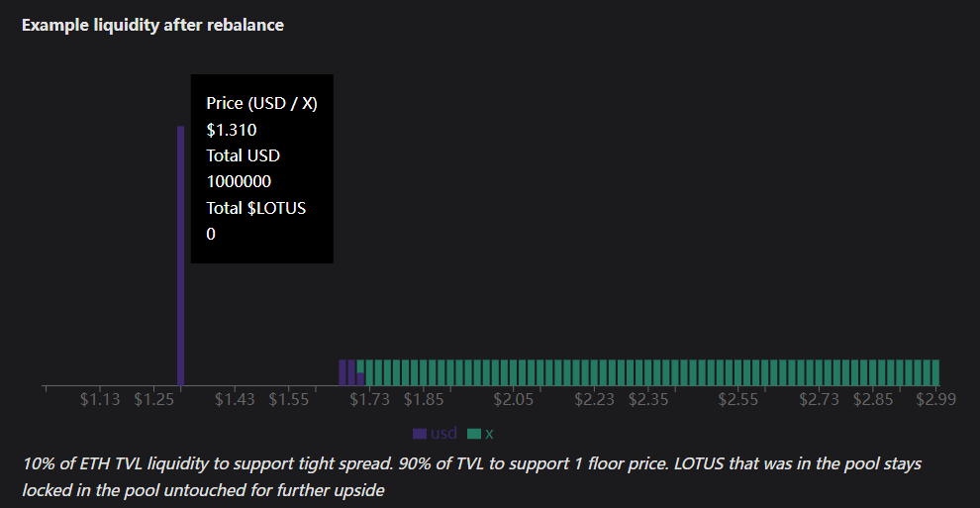This screenshot has width=980, height=508.
Task: Click the $2.55 axis label
Action: [738, 400]
